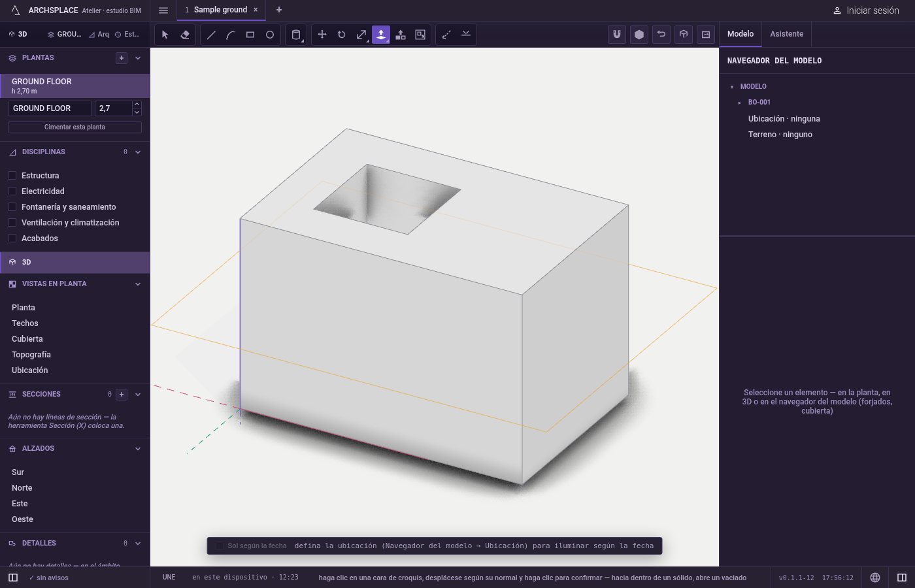Check Ventilación y climatización
915x588 pixels.
pos(12,223)
